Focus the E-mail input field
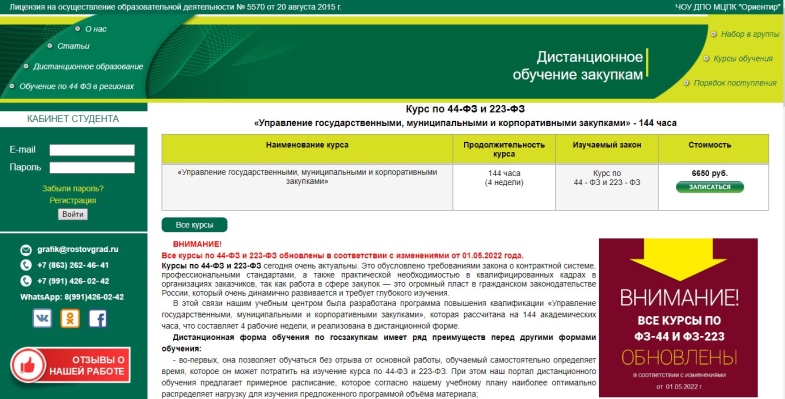 point(92,150)
